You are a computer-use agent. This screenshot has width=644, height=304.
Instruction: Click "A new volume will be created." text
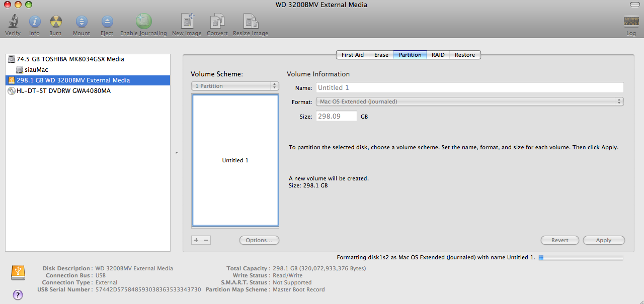pos(329,178)
